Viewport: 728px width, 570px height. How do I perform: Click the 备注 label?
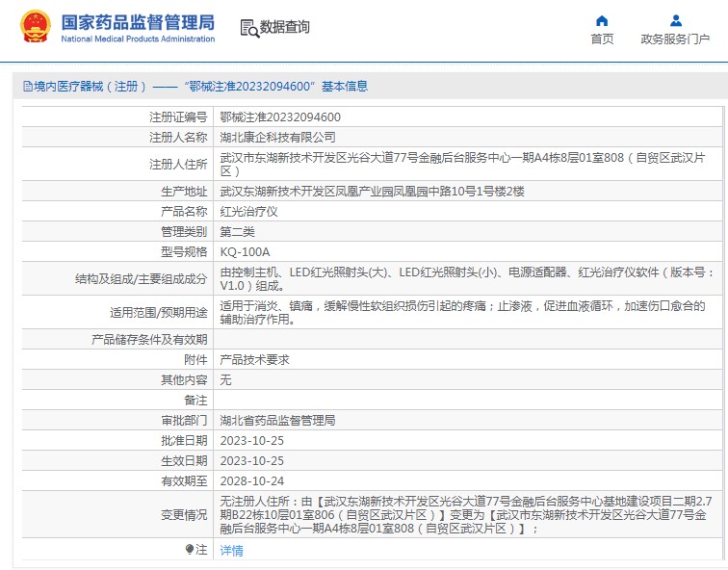[x=195, y=401]
